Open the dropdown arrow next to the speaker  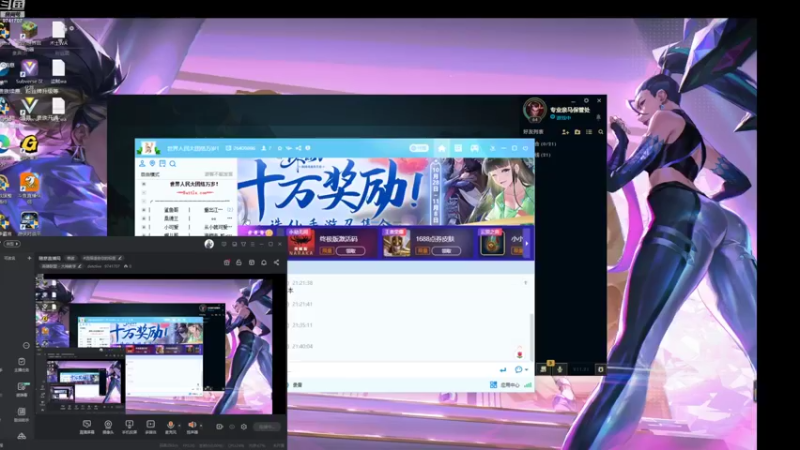pos(201,426)
